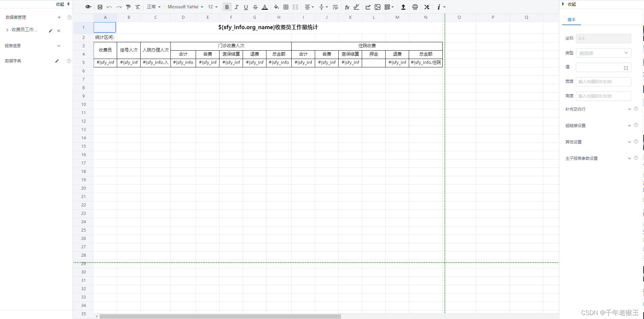
Task: Insert a chart
Action: click(x=368, y=7)
